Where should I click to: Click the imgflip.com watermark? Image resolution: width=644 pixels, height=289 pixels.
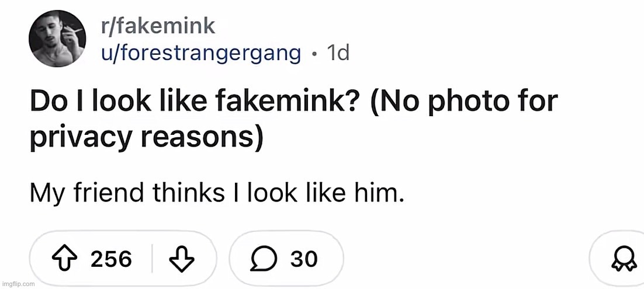pos(18,284)
